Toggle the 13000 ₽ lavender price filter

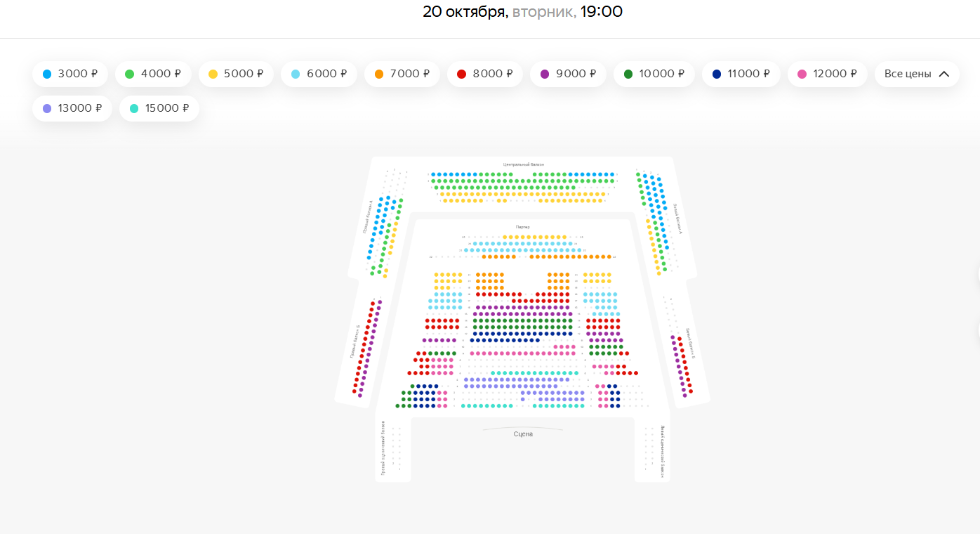72,108
